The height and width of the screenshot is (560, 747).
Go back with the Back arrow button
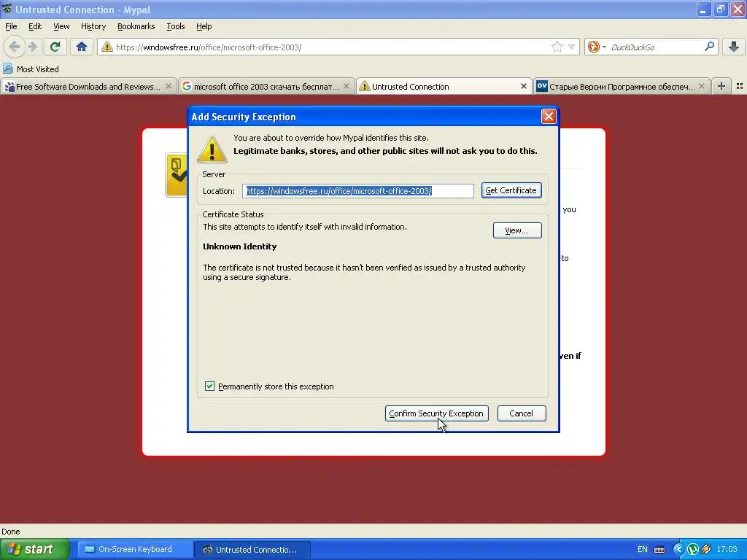(x=15, y=47)
